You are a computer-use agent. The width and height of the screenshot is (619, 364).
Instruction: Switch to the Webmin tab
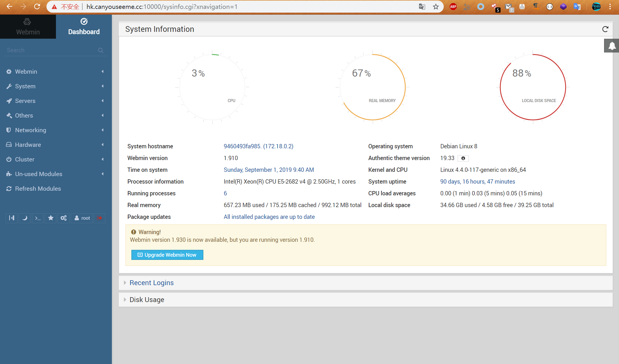(x=28, y=27)
